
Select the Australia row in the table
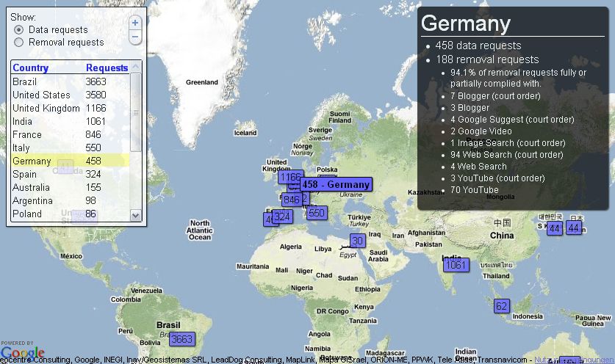click(71, 188)
